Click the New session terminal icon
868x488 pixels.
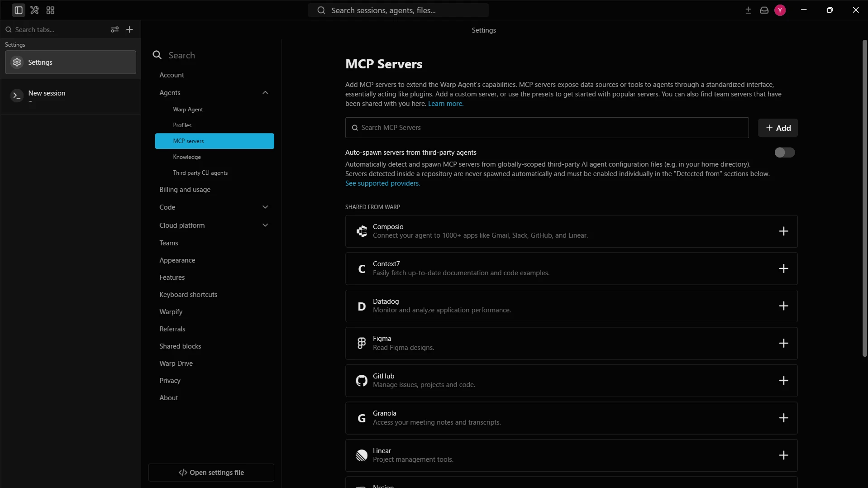pyautogui.click(x=17, y=96)
